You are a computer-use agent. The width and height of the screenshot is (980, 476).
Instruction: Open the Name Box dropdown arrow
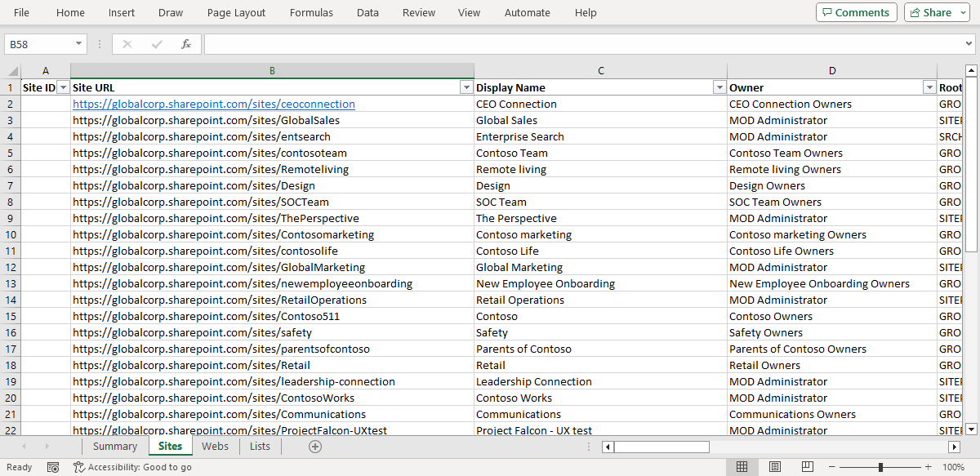[x=78, y=44]
